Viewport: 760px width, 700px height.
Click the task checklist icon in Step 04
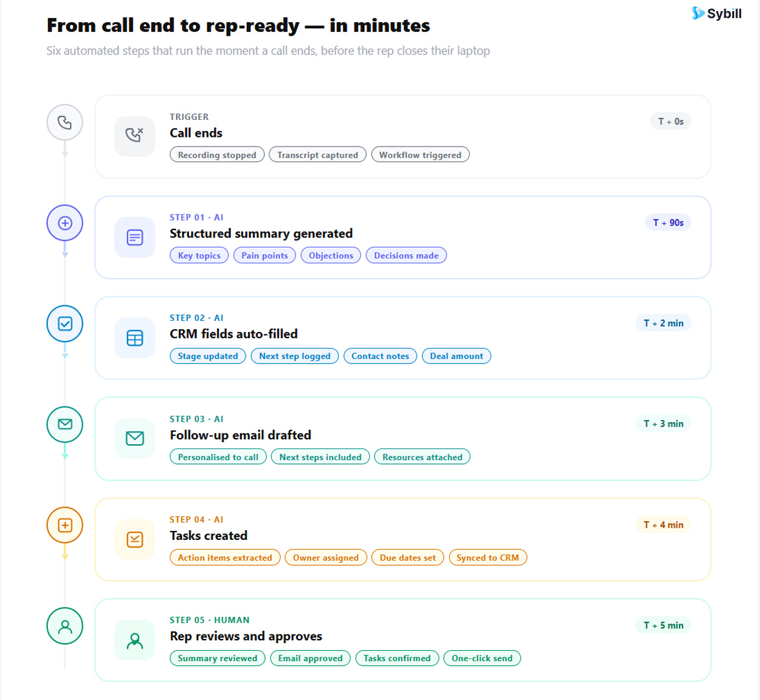(135, 539)
